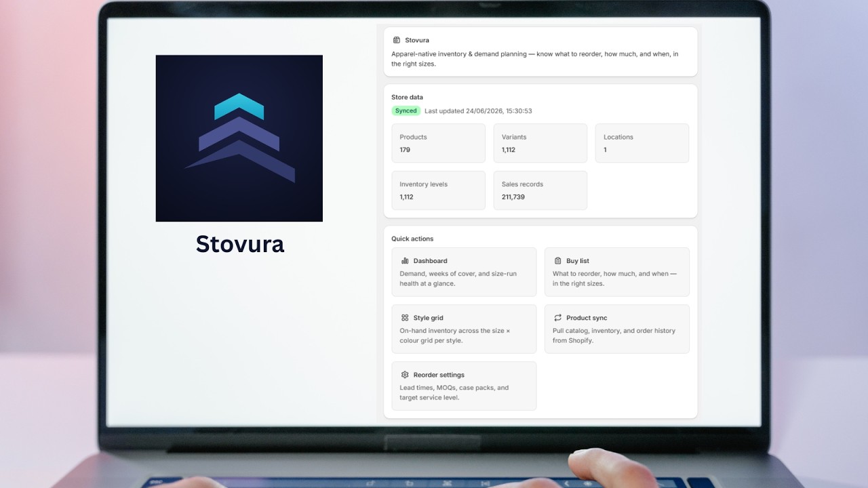Screen dimensions: 868x488
Task: Click the 'Last updated 24/06/2026, 15:30:53' text
Action: tap(478, 110)
